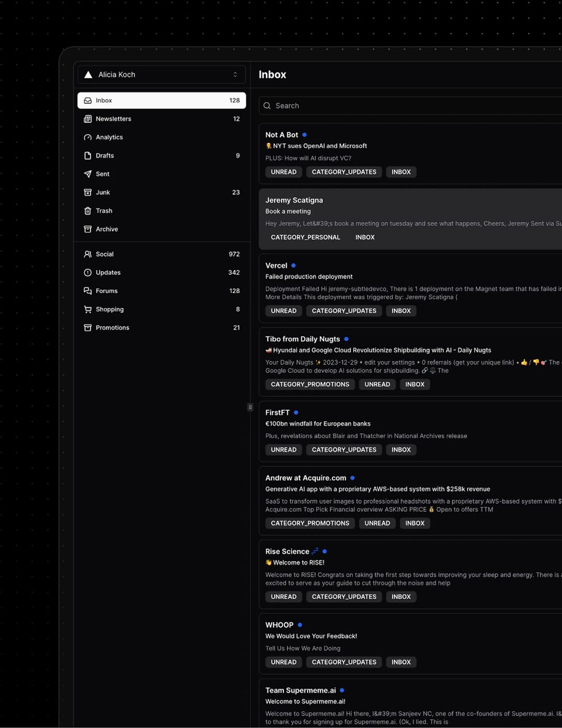The image size is (562, 728).
Task: Click the Shopping cart icon
Action: [x=88, y=309]
